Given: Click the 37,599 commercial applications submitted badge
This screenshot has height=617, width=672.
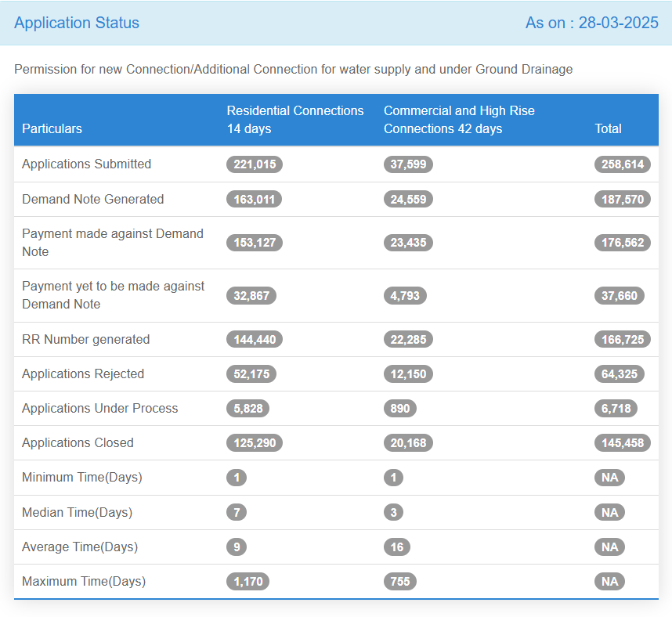Looking at the screenshot, I should (408, 164).
